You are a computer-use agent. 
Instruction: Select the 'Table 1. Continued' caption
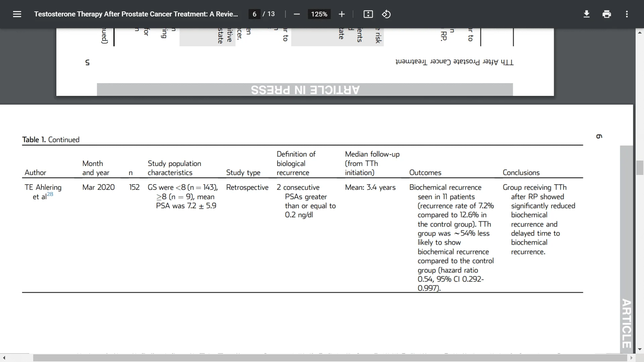tap(51, 139)
